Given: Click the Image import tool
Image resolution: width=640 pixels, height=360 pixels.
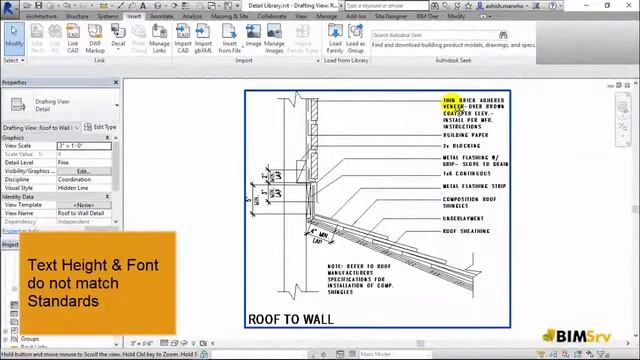Looking at the screenshot, I should [x=253, y=36].
